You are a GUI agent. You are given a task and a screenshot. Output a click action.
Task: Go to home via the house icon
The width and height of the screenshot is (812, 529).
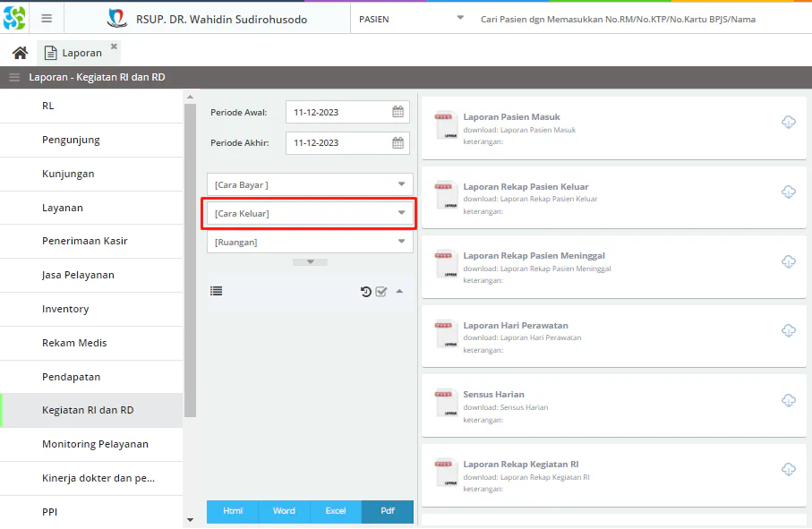coord(21,53)
